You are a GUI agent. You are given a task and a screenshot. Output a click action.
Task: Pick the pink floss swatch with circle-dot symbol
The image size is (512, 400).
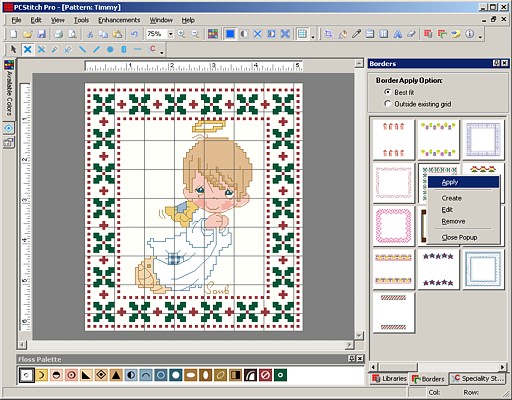point(71,375)
